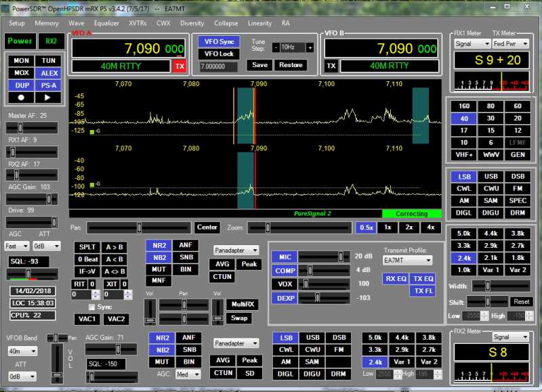Toggle the RX2 button beside Power
542x392 pixels.
pos(51,41)
